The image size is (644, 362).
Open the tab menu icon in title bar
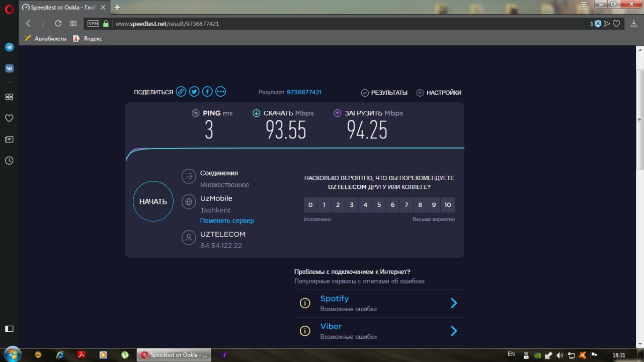click(x=584, y=5)
